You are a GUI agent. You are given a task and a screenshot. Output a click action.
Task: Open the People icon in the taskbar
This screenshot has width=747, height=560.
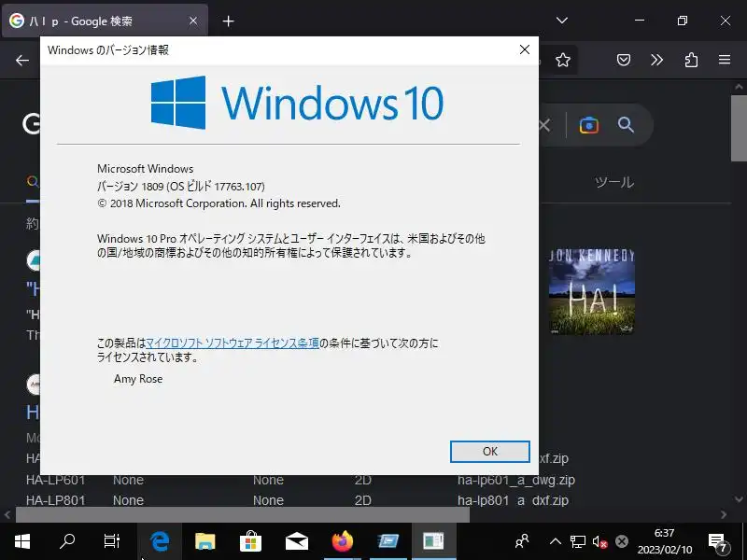click(x=522, y=541)
